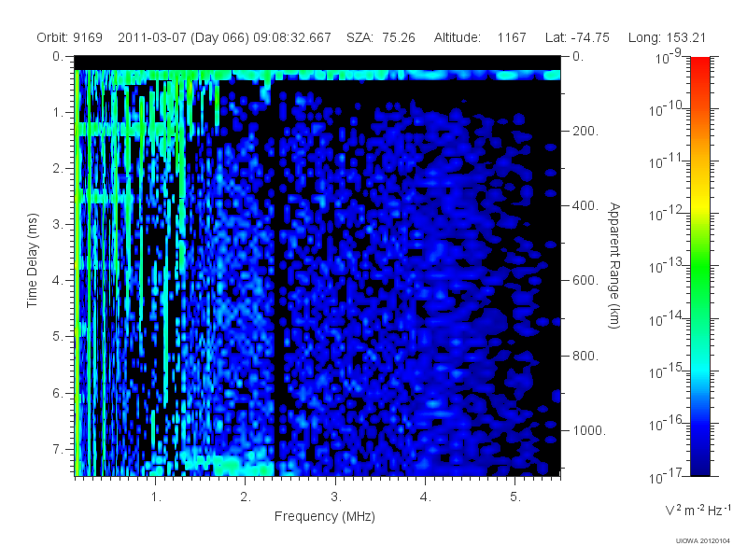
Task: Click the Altitude value '1167'
Action: 512,37
